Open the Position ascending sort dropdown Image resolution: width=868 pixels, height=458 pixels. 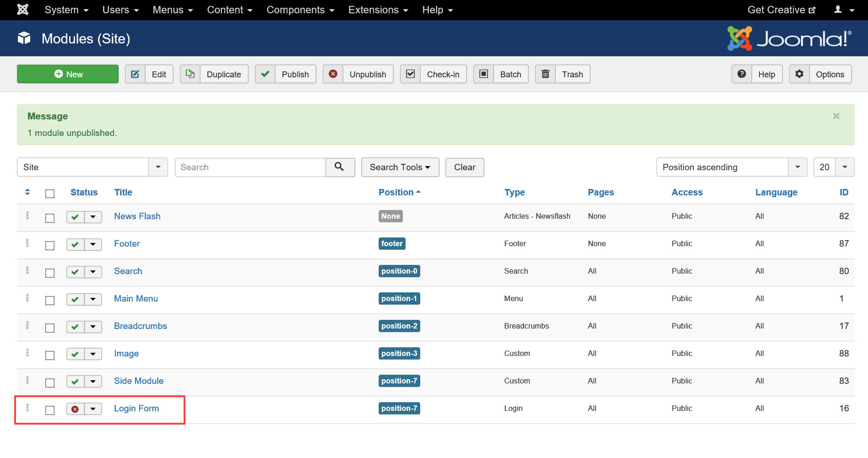[x=731, y=167]
